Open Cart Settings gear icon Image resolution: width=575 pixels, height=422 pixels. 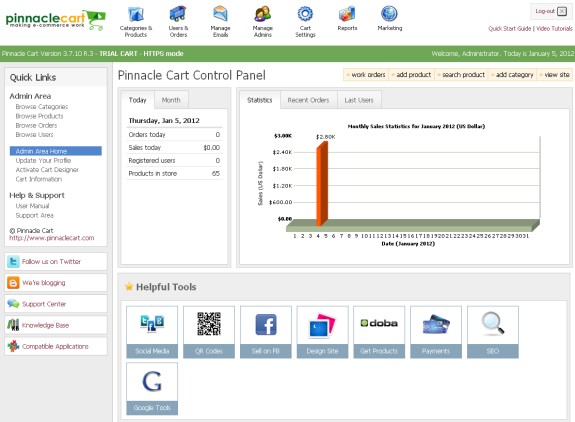(x=305, y=14)
